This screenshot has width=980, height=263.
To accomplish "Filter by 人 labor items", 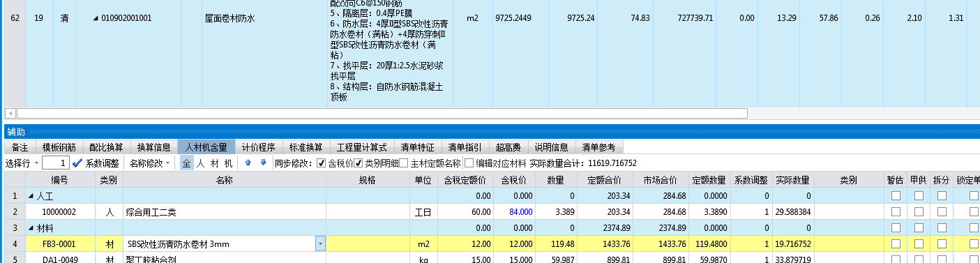I will (x=200, y=163).
